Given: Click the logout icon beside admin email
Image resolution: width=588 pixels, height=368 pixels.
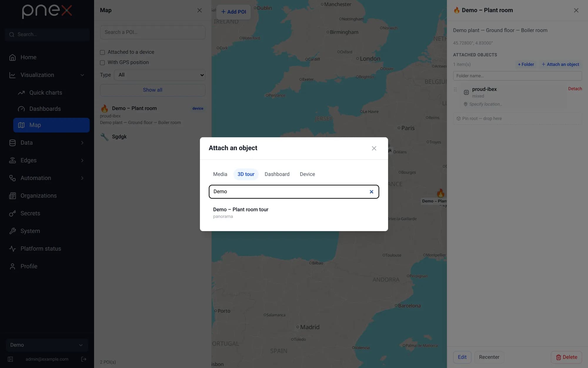Looking at the screenshot, I should [x=84, y=359].
